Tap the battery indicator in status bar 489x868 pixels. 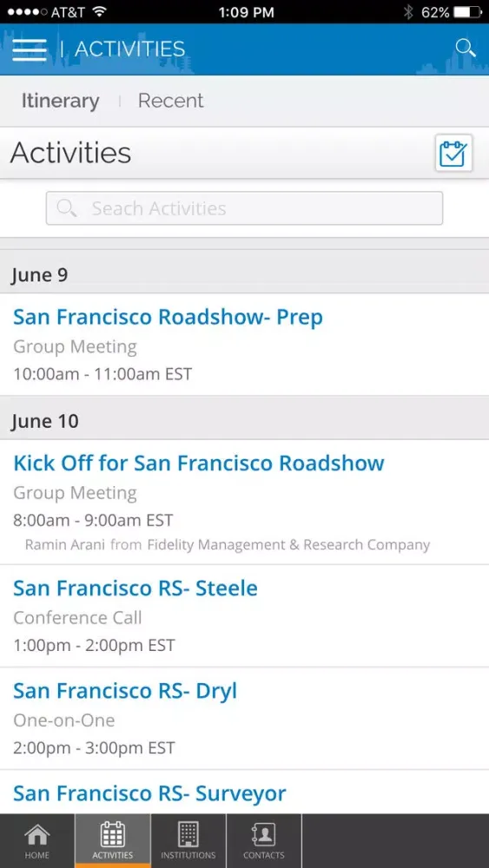[467, 12]
